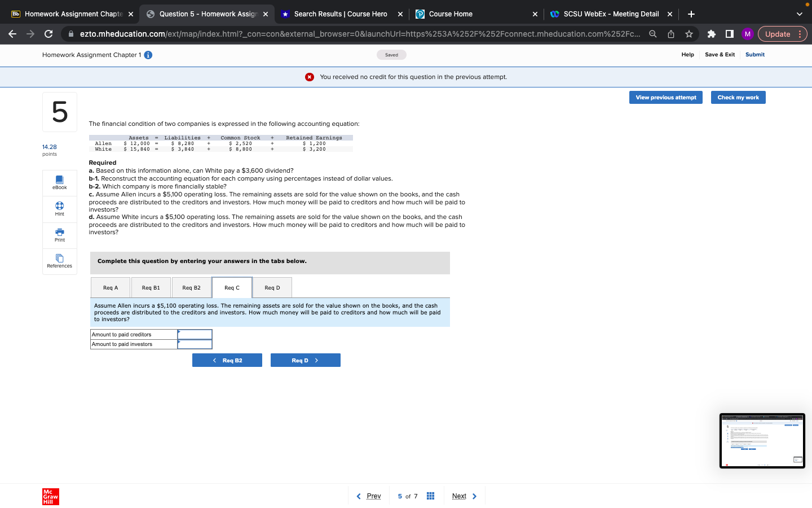Close the Course Hero tab
The image size is (812, 508).
coord(400,14)
